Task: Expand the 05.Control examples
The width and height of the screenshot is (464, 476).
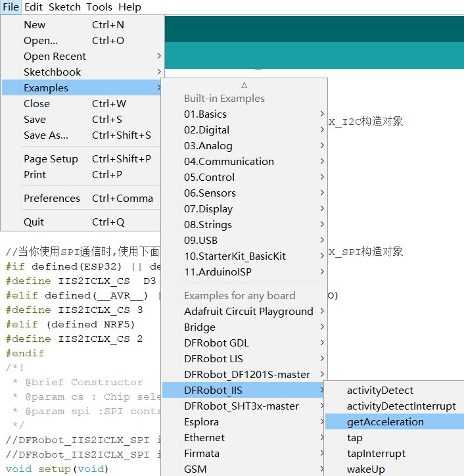Action: 244,178
